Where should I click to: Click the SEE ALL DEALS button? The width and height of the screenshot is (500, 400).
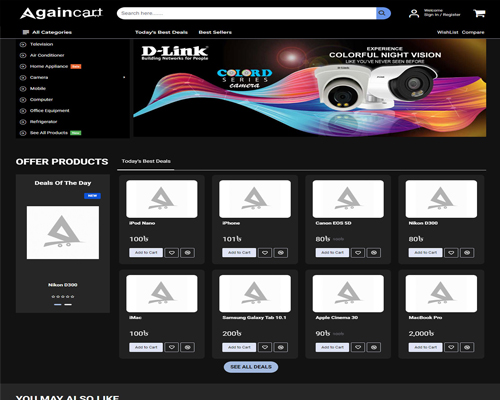point(251,367)
